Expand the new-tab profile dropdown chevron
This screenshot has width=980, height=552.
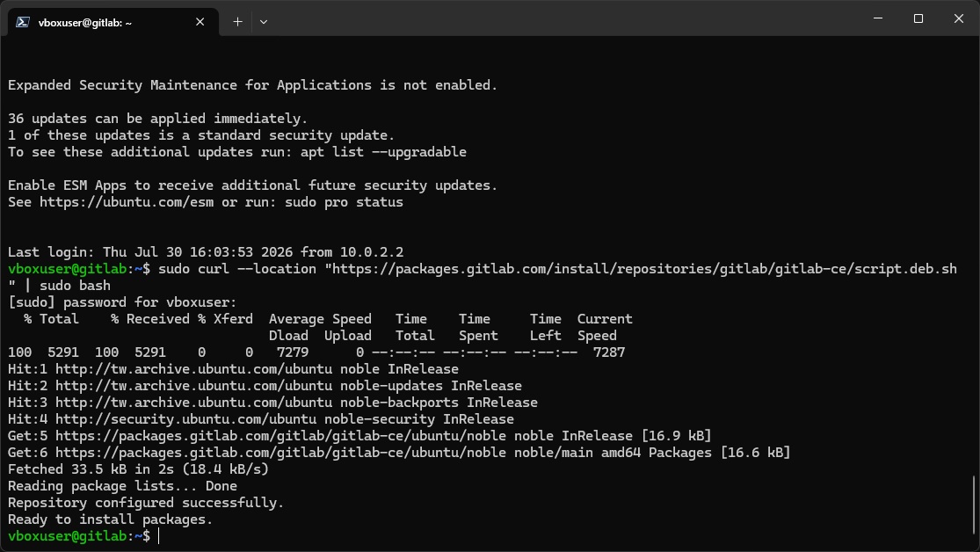264,22
